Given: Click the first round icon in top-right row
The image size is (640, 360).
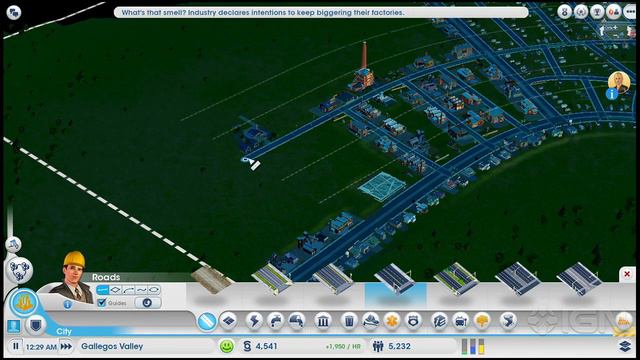Looking at the screenshot, I should pyautogui.click(x=564, y=12).
